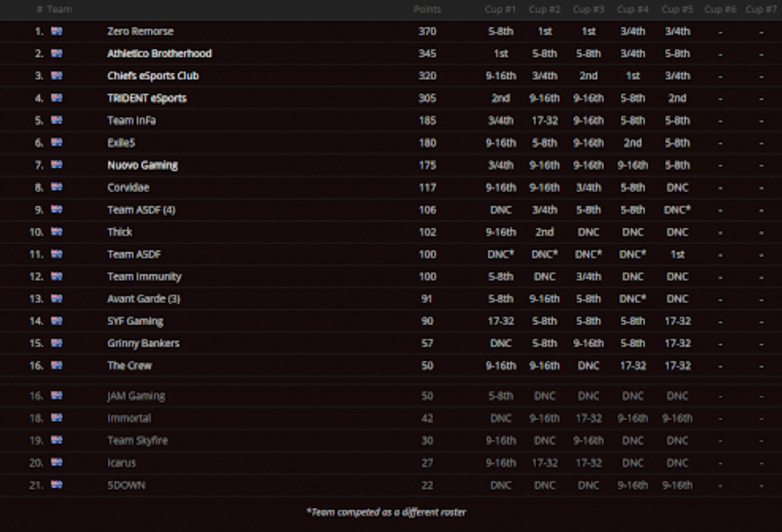
Task: Click the flag icon beside Immortal
Action: [x=57, y=418]
